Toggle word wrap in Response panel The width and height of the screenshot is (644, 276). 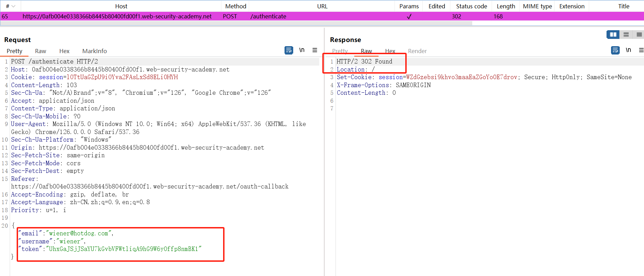point(615,50)
